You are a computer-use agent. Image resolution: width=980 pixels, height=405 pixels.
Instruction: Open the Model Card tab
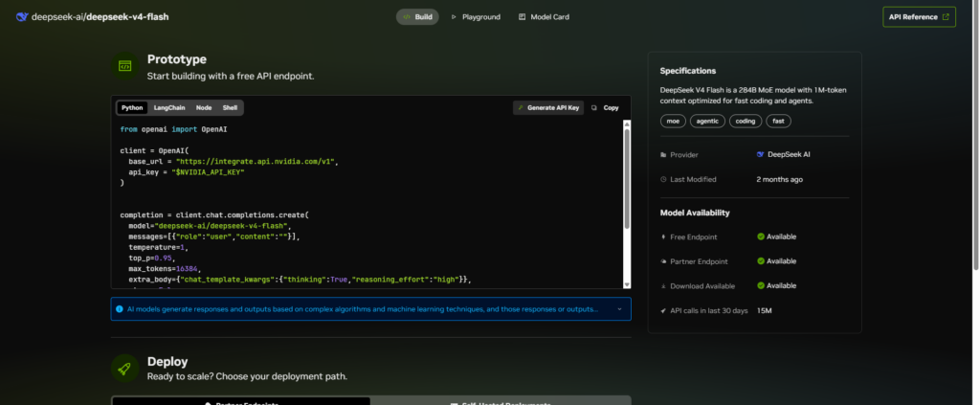click(544, 17)
